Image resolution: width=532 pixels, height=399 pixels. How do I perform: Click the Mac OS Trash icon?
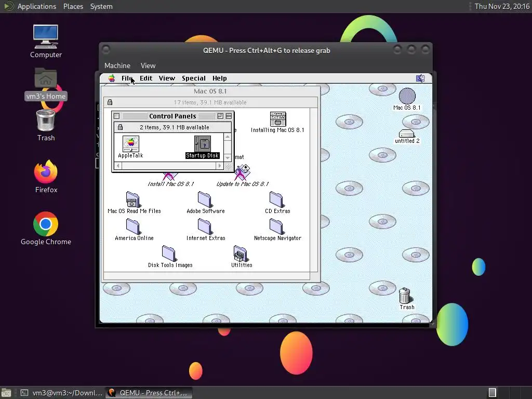pyautogui.click(x=405, y=296)
